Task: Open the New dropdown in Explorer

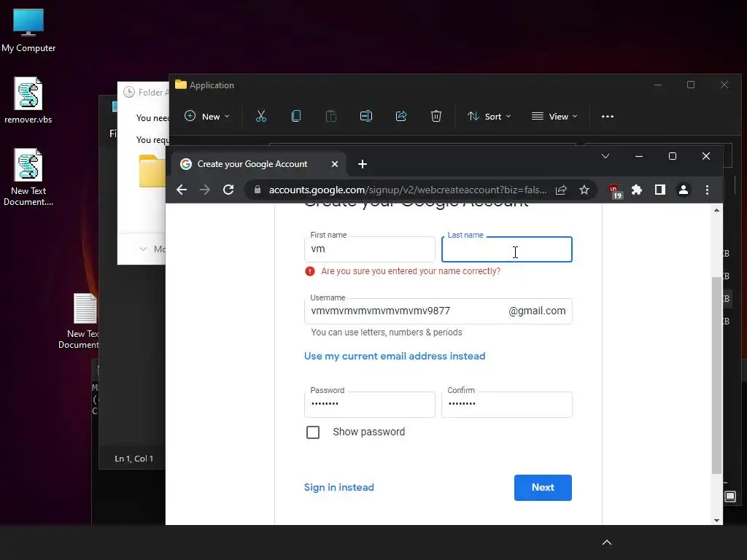Action: [207, 116]
